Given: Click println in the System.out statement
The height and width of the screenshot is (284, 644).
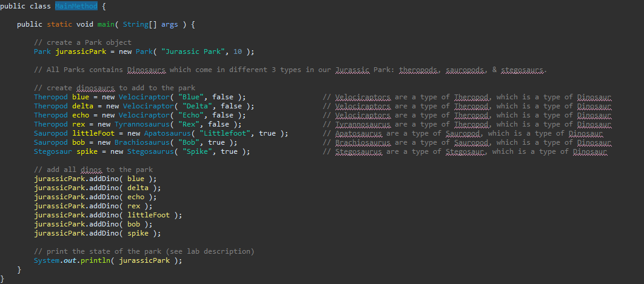Looking at the screenshot, I should (x=96, y=260).
